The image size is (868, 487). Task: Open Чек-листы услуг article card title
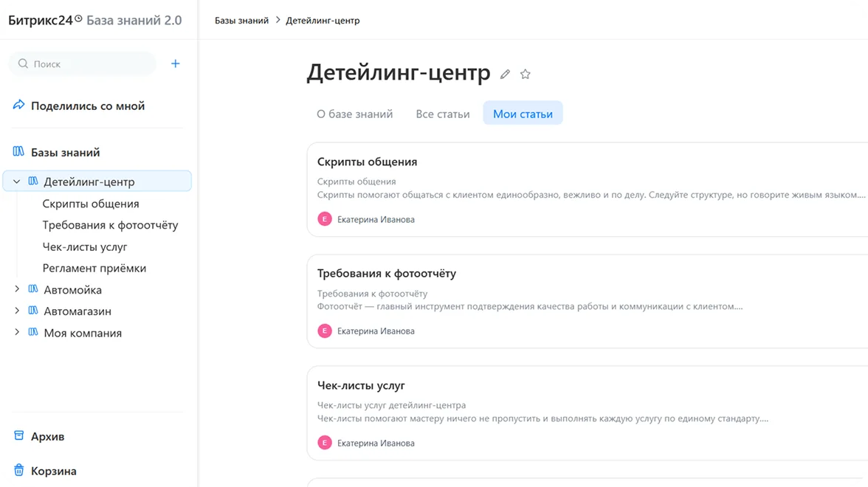click(361, 385)
